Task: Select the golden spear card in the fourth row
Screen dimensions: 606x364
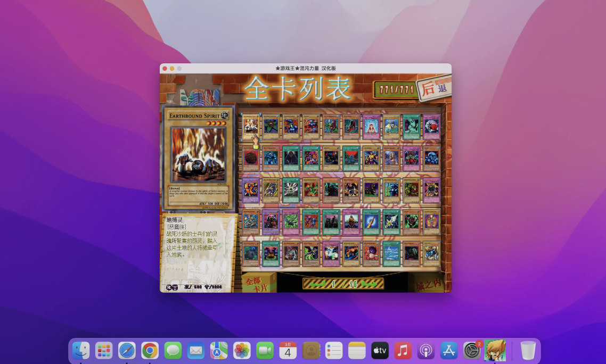Action: point(371,222)
